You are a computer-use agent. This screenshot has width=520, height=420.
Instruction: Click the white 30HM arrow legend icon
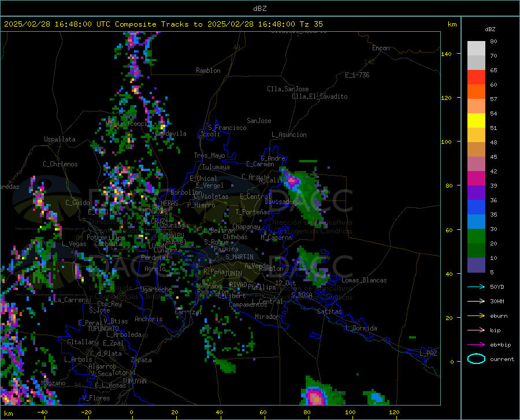click(476, 302)
